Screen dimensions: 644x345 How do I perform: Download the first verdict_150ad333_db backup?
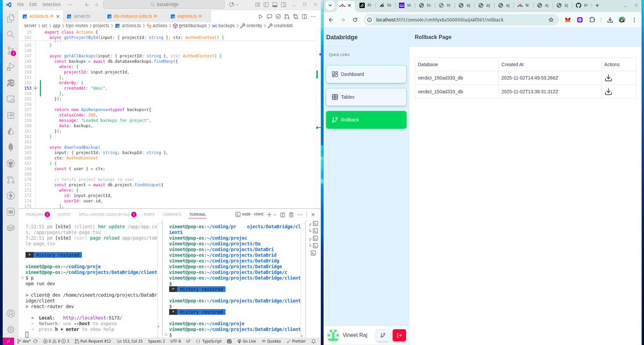(x=608, y=78)
